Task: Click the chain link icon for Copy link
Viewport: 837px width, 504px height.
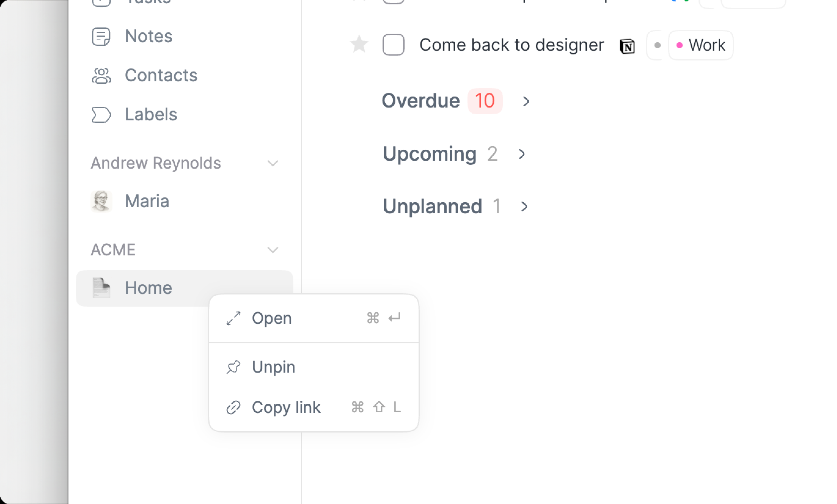Action: [x=233, y=407]
